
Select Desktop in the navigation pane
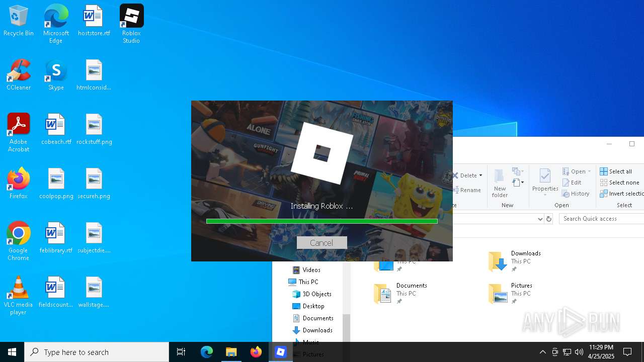308,306
